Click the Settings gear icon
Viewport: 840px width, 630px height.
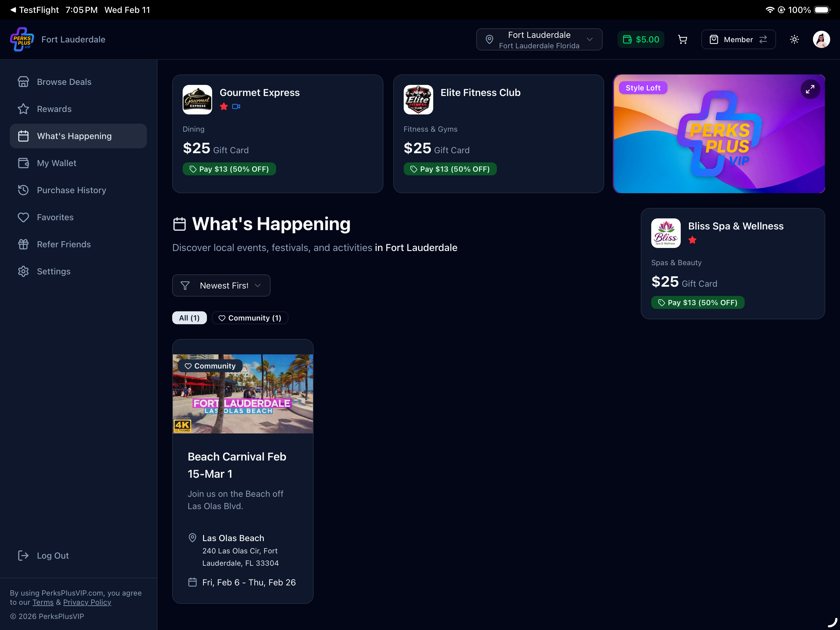click(23, 271)
